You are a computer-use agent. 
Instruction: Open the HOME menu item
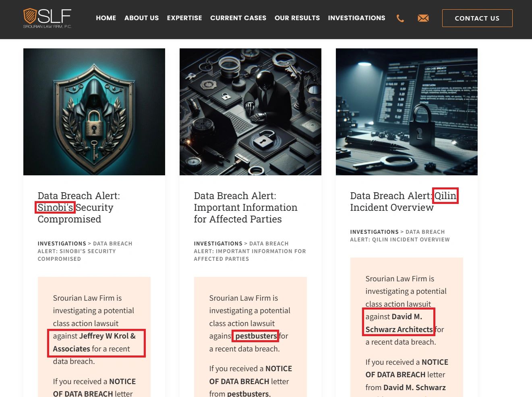tap(106, 18)
